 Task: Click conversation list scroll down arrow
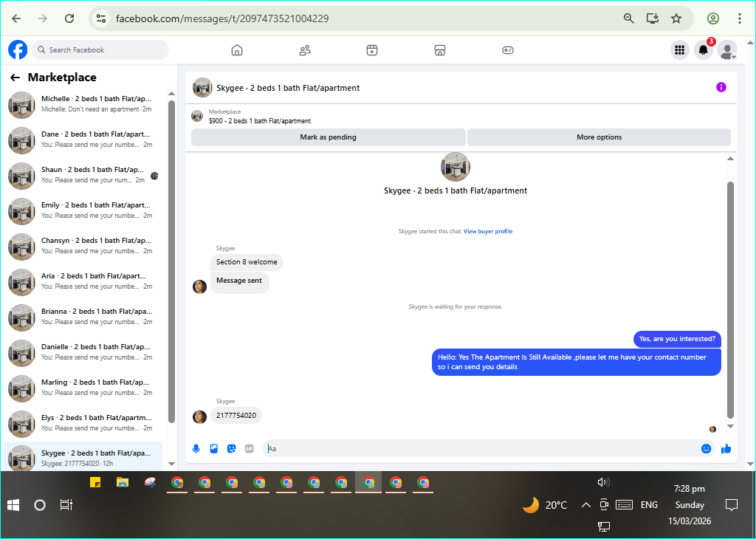(171, 464)
